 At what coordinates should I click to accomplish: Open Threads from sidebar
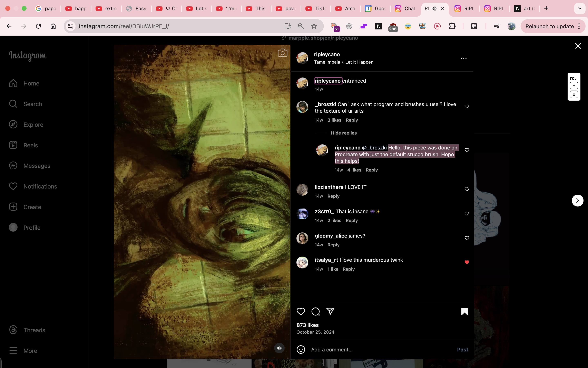pos(27,330)
